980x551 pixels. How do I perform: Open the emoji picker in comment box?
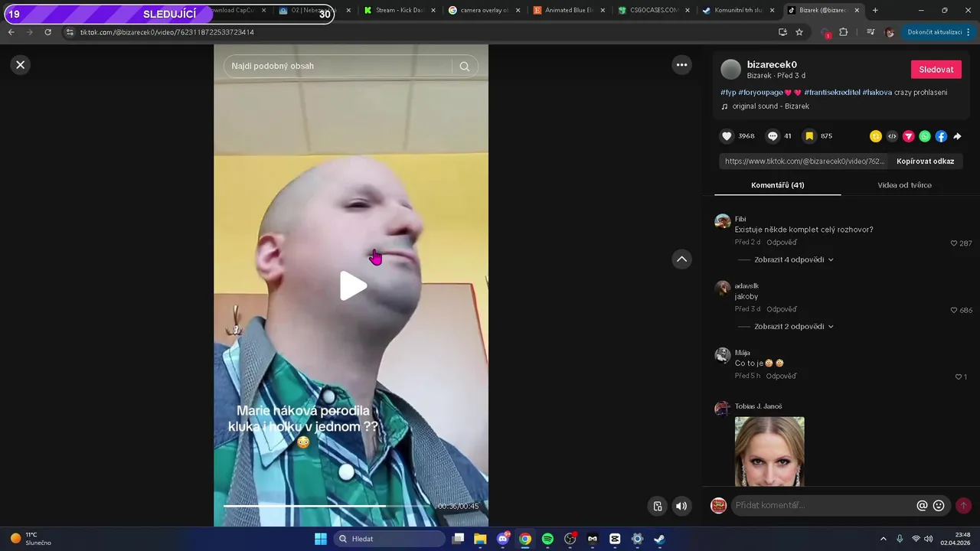pos(939,506)
